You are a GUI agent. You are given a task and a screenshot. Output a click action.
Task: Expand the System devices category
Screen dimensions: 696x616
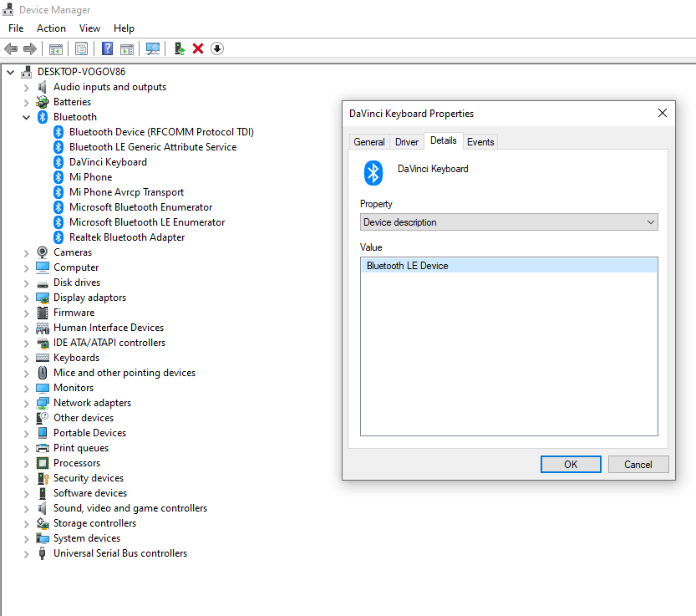pos(26,539)
